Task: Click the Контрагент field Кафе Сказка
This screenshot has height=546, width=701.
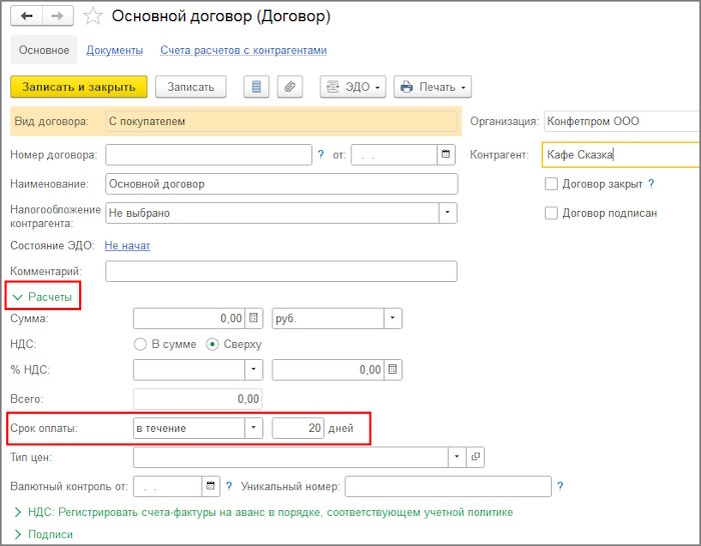Action: pyautogui.click(x=621, y=155)
